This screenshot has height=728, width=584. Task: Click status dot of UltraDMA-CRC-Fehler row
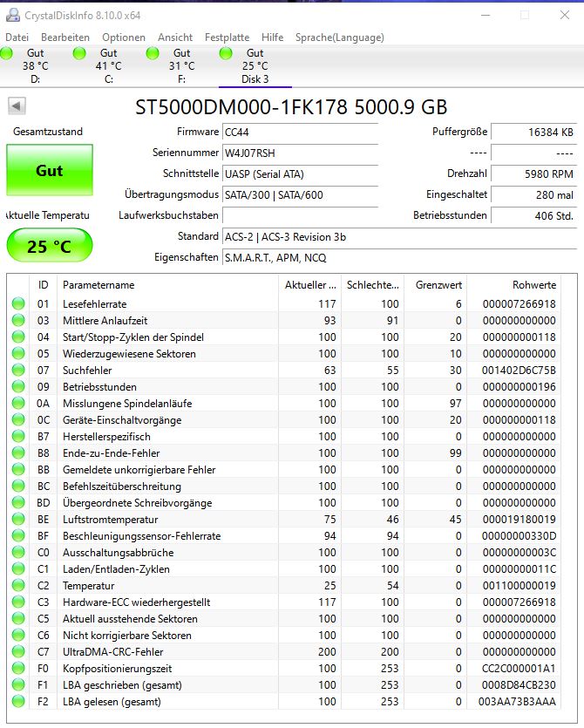pyautogui.click(x=18, y=652)
